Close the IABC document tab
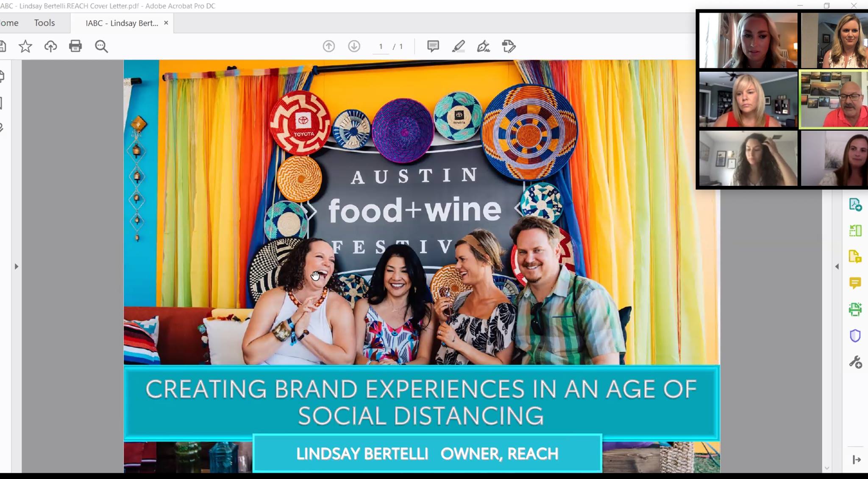The image size is (868, 479). pos(166,23)
